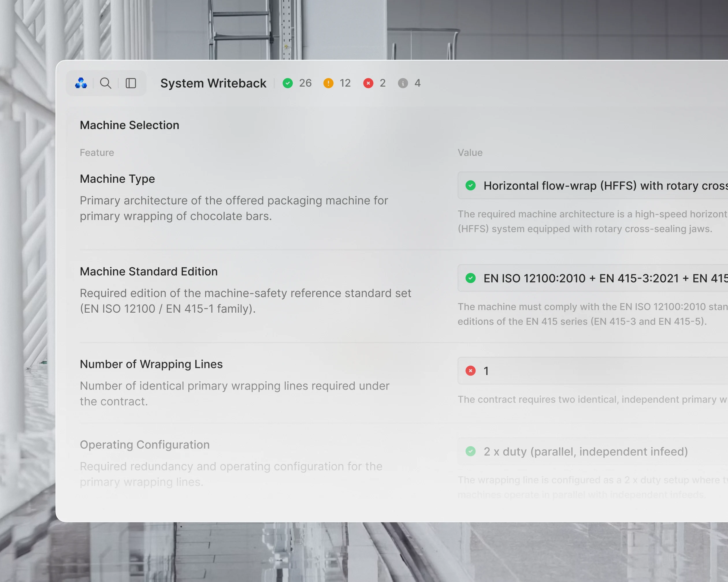Click the description about redundancy and operating configuration

[x=231, y=474]
